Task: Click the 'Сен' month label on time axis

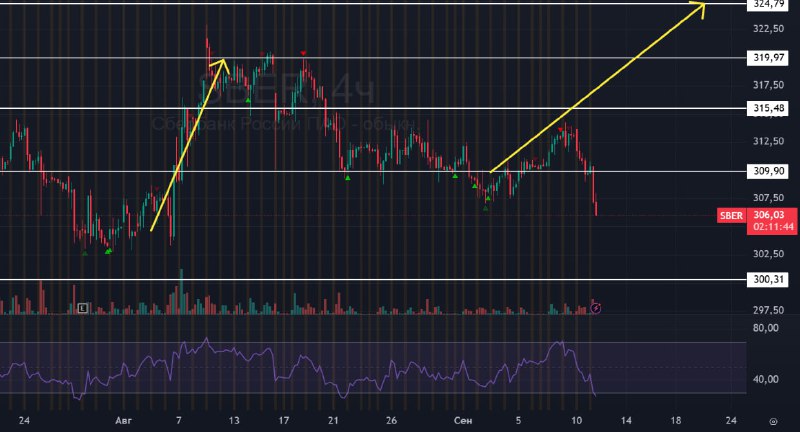Action: 463,421
